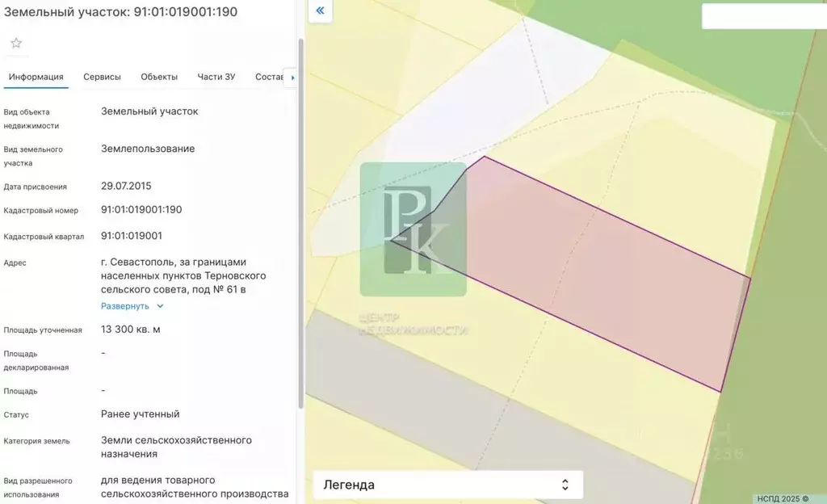Open the partially hidden Состав tab

(x=269, y=77)
